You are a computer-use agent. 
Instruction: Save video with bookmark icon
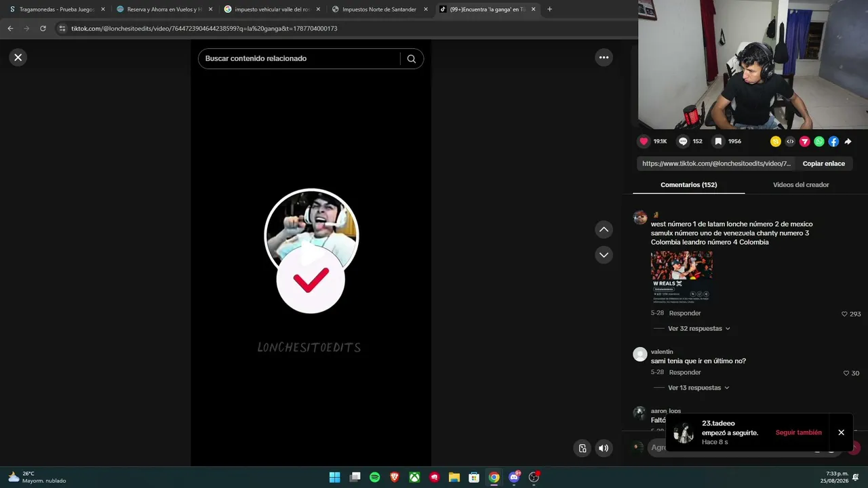(x=718, y=142)
